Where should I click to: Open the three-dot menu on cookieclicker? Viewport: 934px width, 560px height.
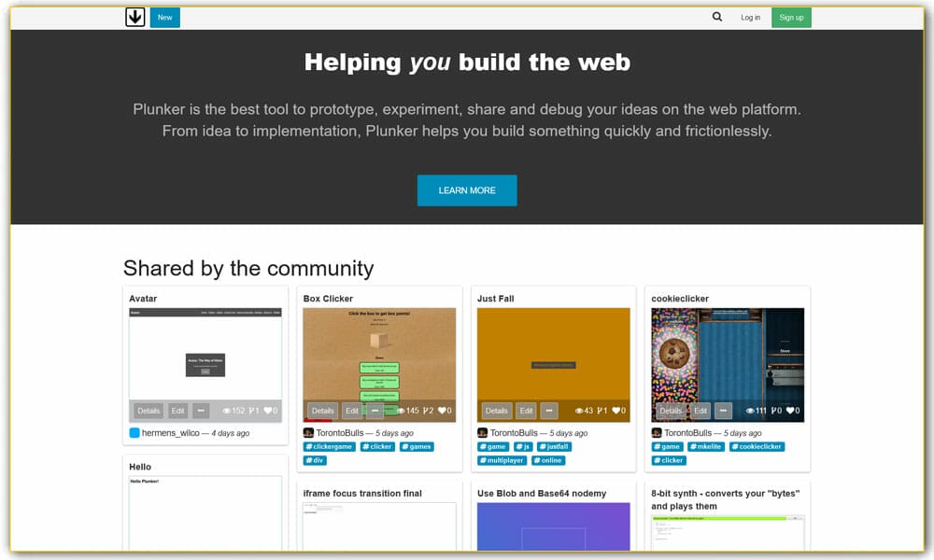point(723,411)
